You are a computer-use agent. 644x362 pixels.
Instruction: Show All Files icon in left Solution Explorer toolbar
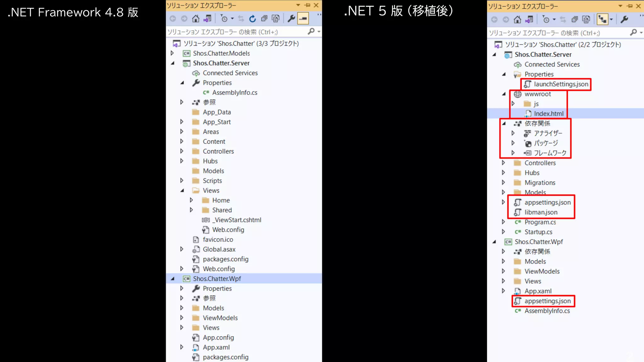[x=276, y=19]
